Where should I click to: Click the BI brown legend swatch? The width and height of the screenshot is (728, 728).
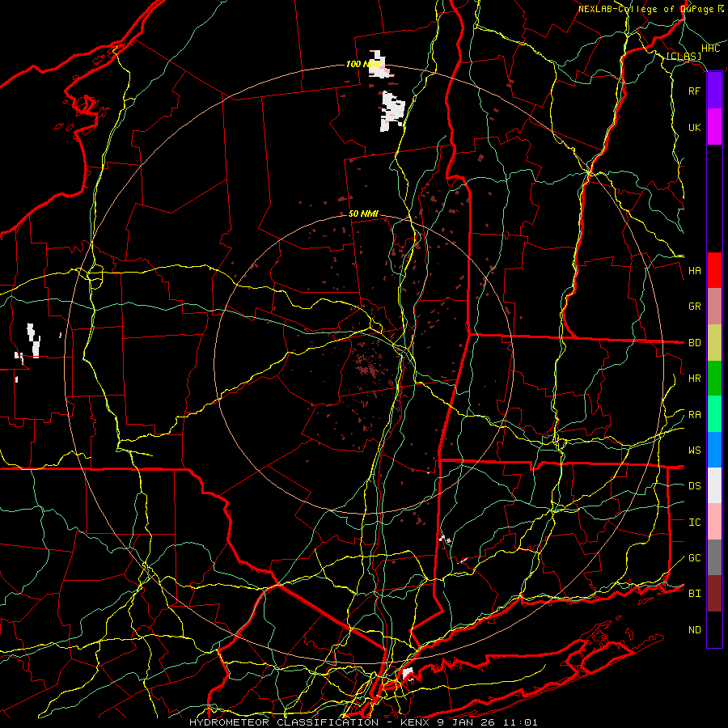(x=714, y=594)
